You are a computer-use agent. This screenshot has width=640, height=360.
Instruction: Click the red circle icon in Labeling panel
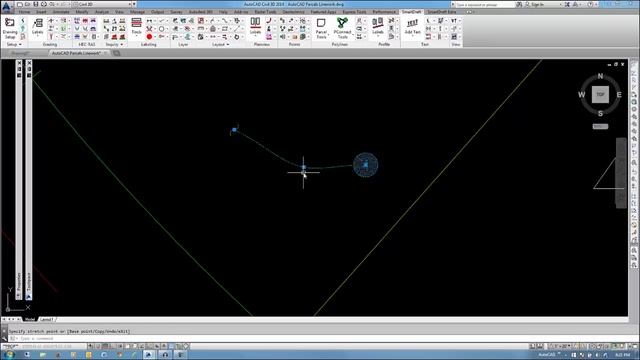tap(149, 37)
